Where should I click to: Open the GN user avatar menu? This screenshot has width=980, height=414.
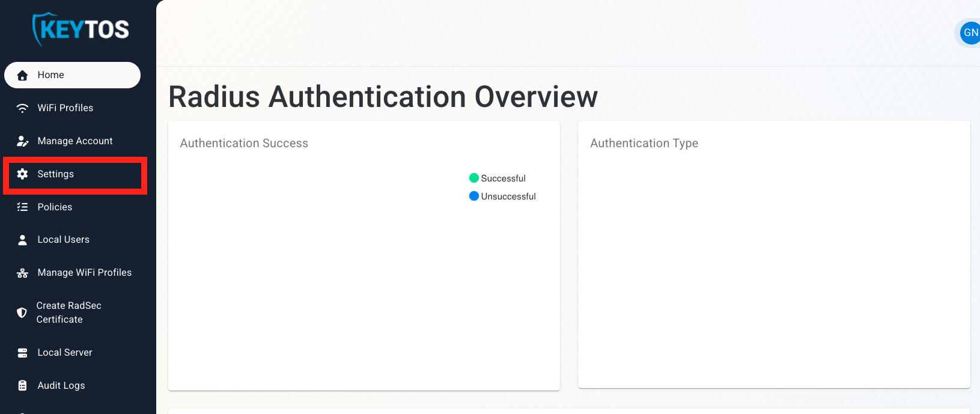[x=970, y=33]
